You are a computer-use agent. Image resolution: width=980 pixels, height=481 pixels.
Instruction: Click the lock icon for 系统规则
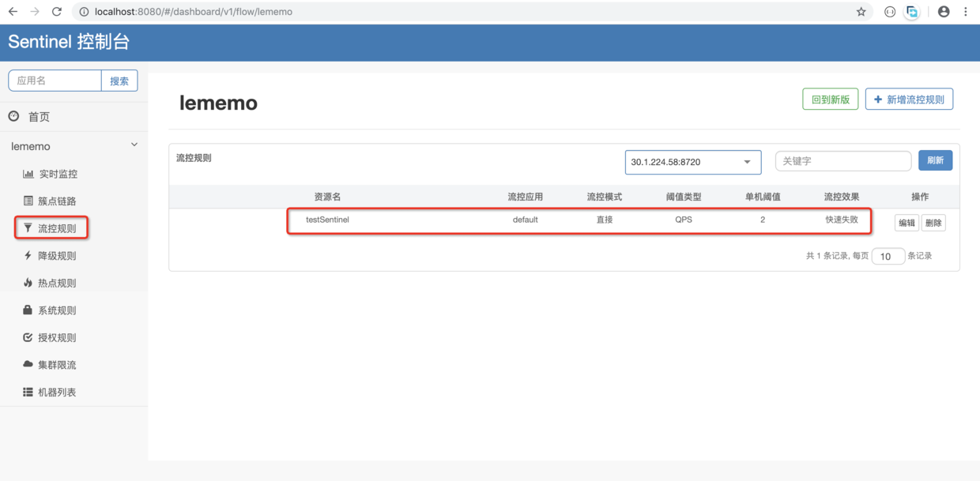pos(28,310)
